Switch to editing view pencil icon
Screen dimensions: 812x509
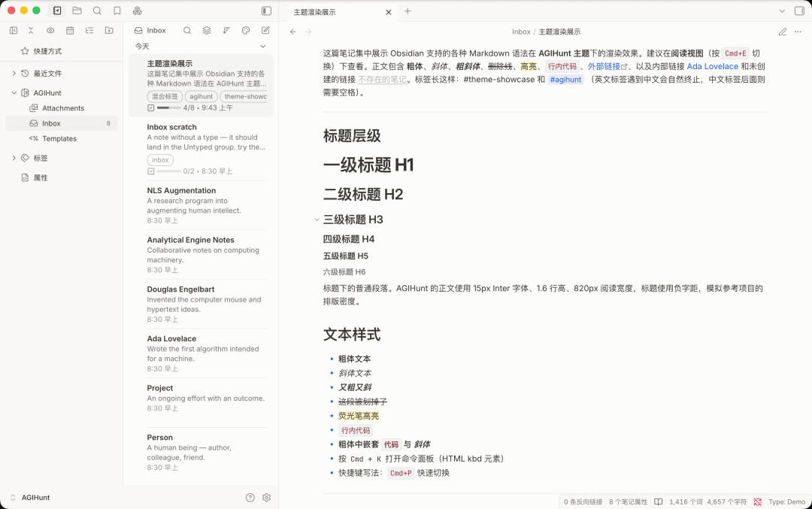783,32
